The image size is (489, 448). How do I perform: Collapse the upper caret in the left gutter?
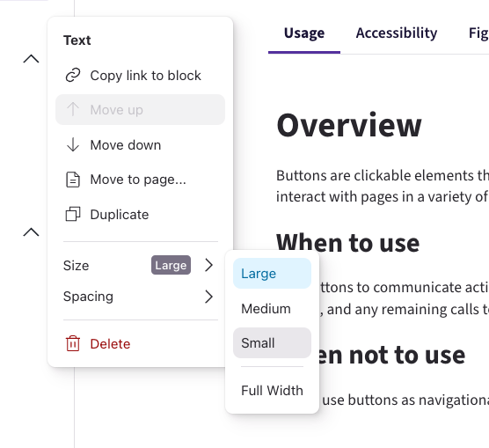point(31,59)
